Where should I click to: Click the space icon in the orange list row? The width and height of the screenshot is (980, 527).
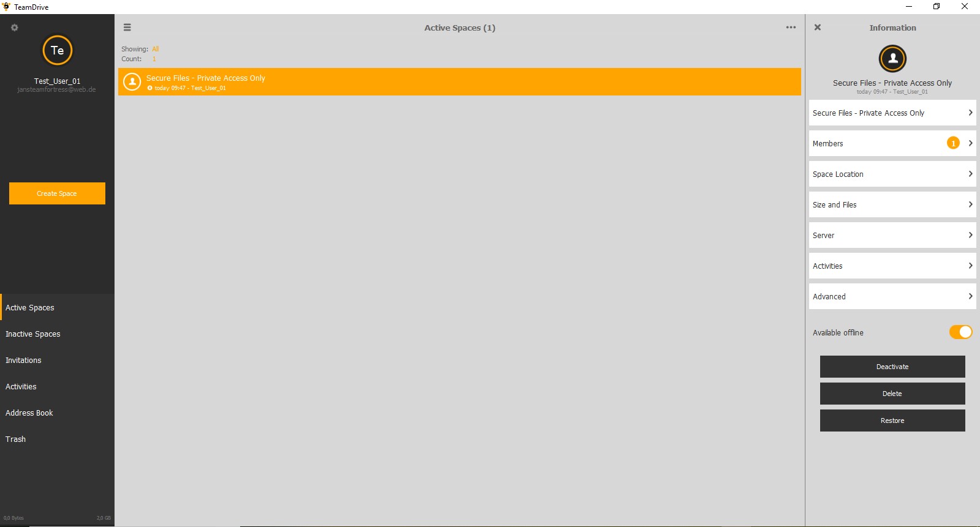click(132, 81)
